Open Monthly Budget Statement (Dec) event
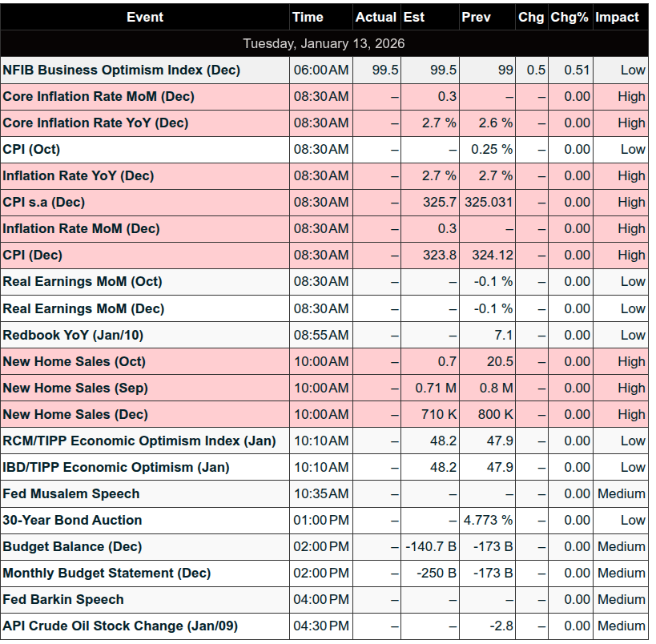This screenshot has height=644, width=656. pyautogui.click(x=107, y=573)
